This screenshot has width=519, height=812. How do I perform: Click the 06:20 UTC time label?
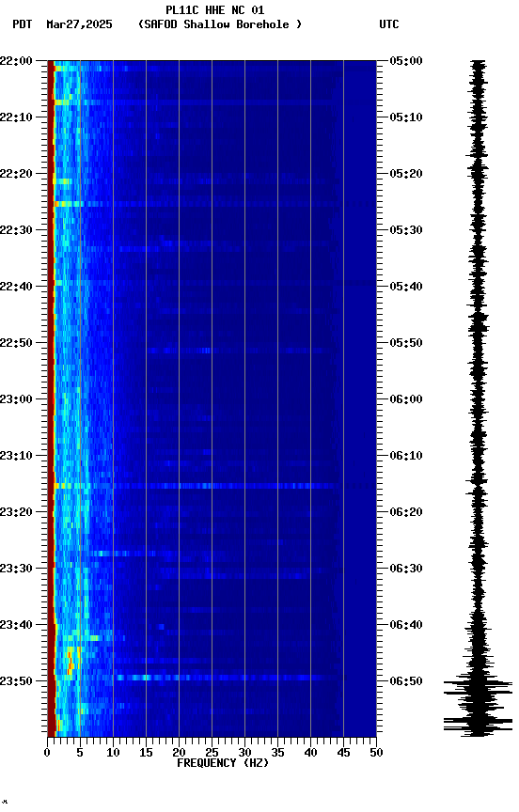(x=406, y=512)
